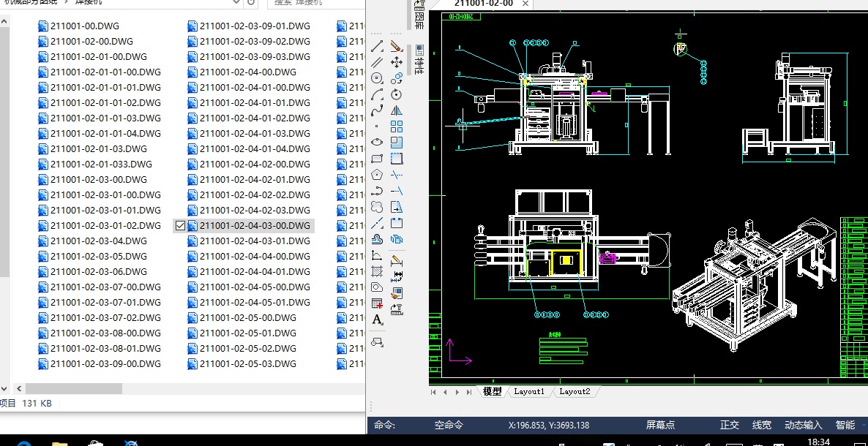
Task: Select the Erase tool
Action: pos(397,46)
